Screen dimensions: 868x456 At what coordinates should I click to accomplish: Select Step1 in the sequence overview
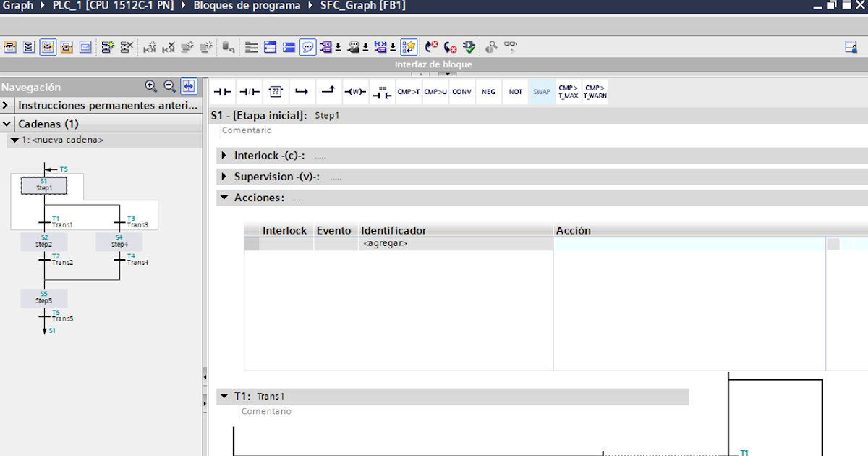[45, 186]
